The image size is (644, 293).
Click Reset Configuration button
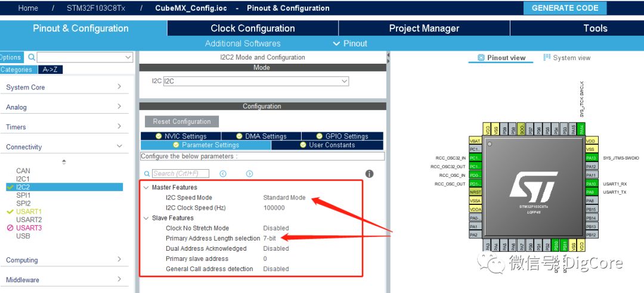point(181,121)
